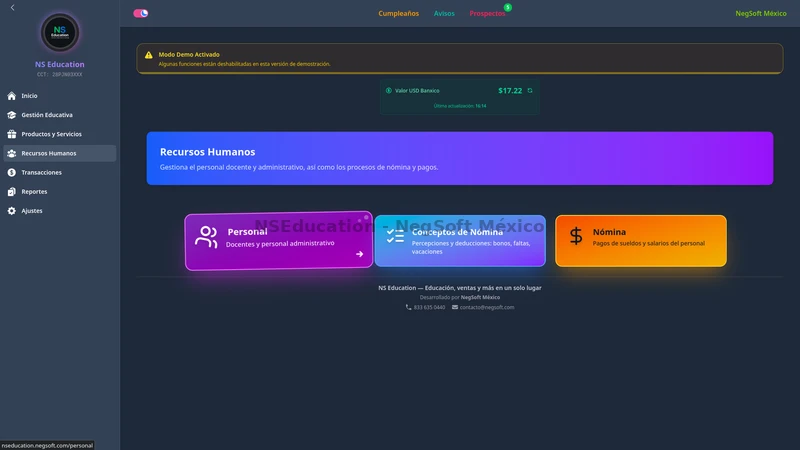
Task: Open the Cumpleaños tab
Action: (398, 13)
